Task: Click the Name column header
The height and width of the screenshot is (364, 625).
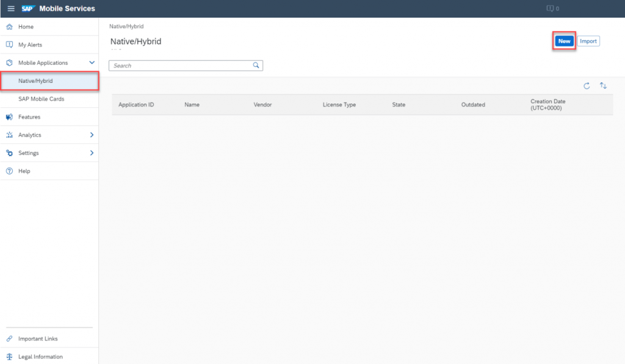Action: click(x=192, y=105)
